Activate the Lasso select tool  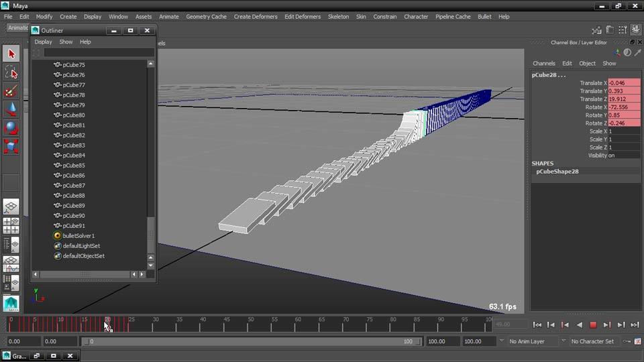pos(11,72)
